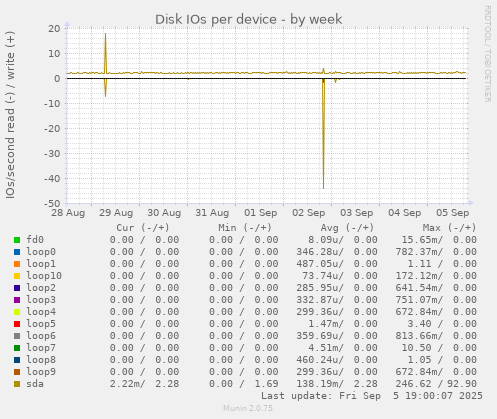Screen dimensions: 497x419
Task: Click the loop2 dark blue legend swatch
Action: tap(17, 288)
